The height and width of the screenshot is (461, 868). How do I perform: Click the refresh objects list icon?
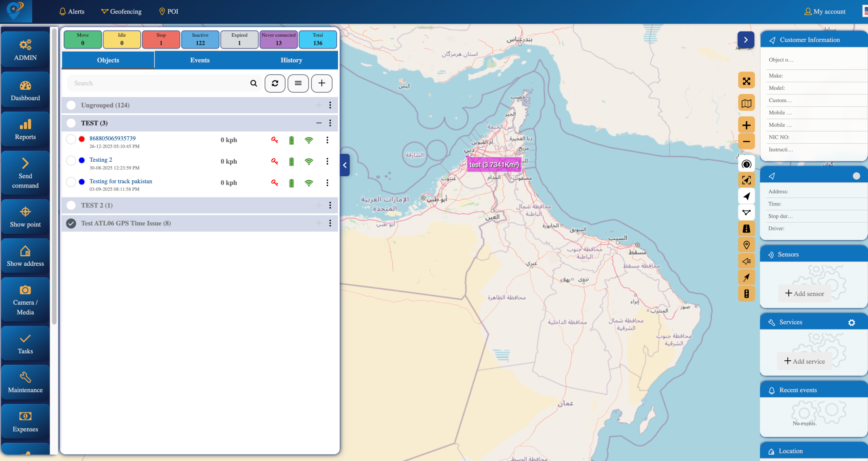click(x=275, y=83)
